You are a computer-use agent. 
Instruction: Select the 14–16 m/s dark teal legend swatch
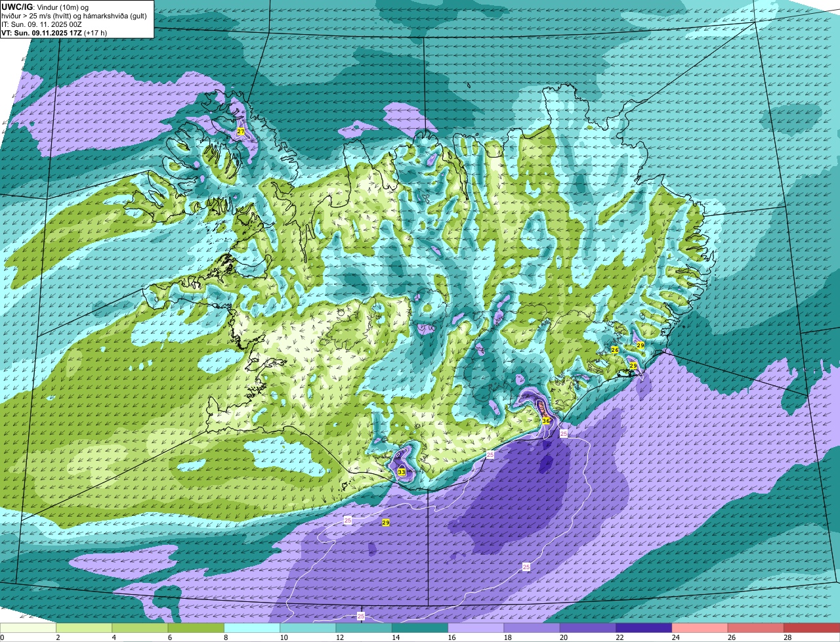(420, 628)
